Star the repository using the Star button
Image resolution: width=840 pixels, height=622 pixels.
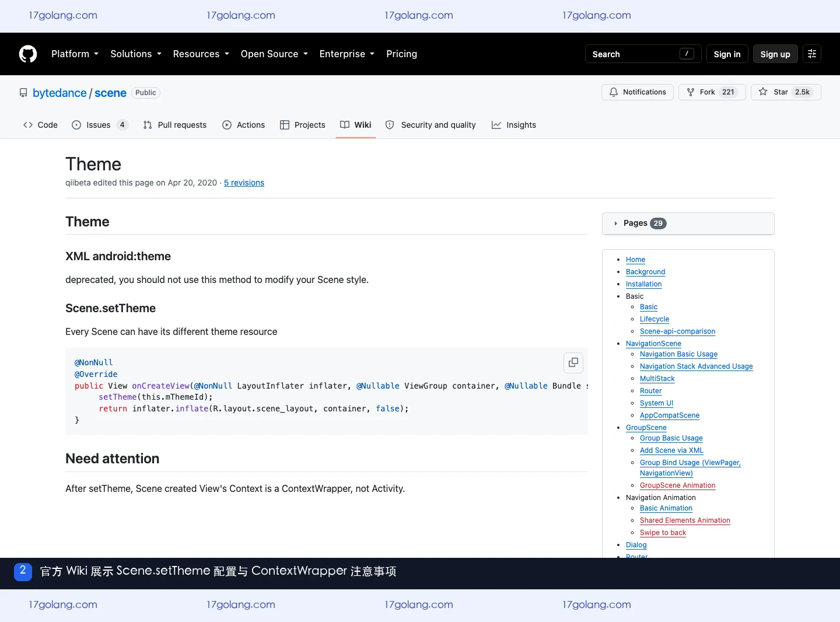tap(786, 92)
